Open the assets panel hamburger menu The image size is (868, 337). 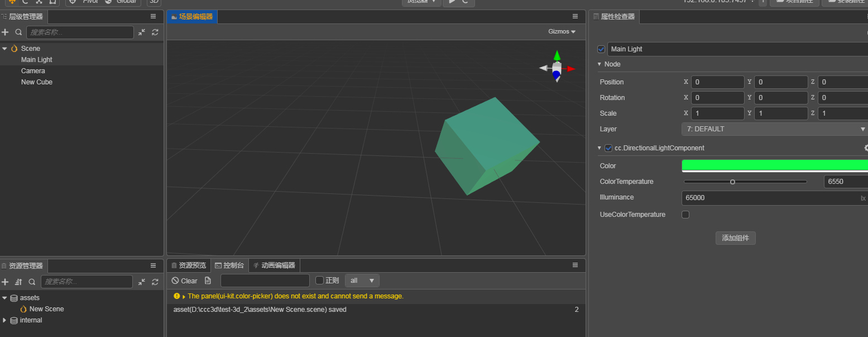tap(154, 266)
